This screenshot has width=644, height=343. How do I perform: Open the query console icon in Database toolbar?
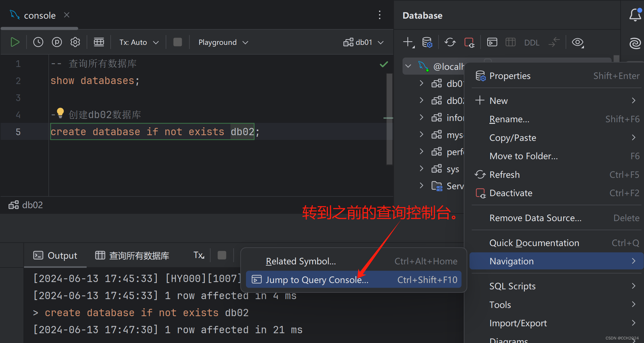(492, 42)
